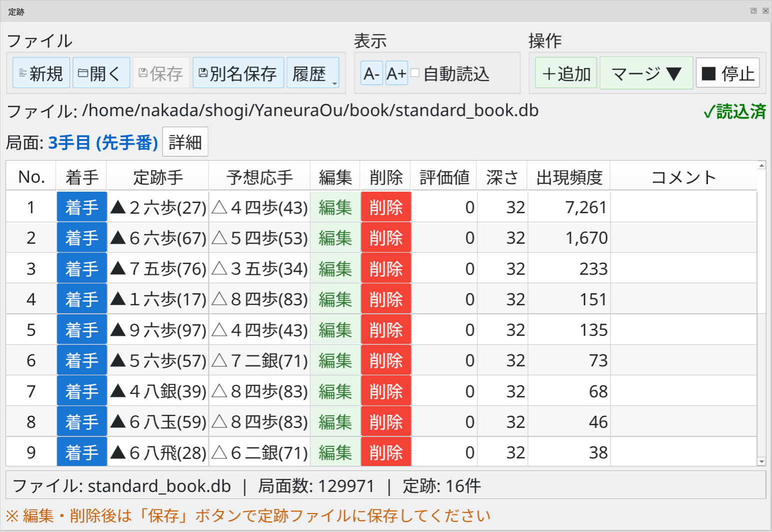Screen dimensions: 772x532
Task: Edit the ▲6八飛 entry
Action: (x=335, y=452)
